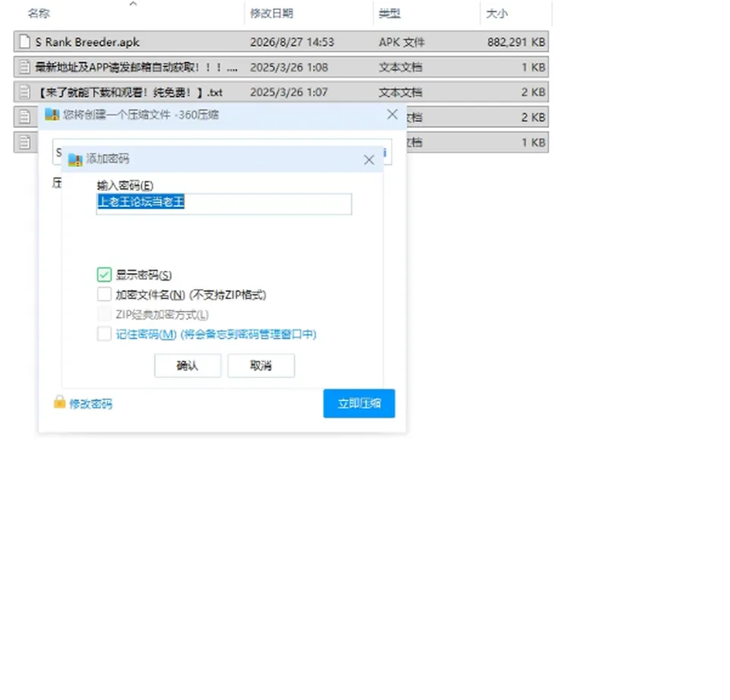Select the 【来了就能下载和观看！纯免费！】.txt file
This screenshot has height=700, width=730.
point(129,92)
